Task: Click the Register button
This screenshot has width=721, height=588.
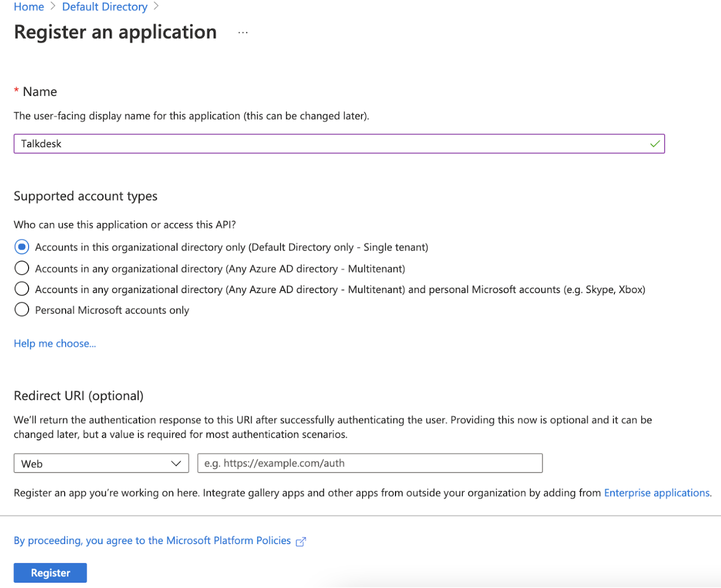Action: click(x=50, y=573)
